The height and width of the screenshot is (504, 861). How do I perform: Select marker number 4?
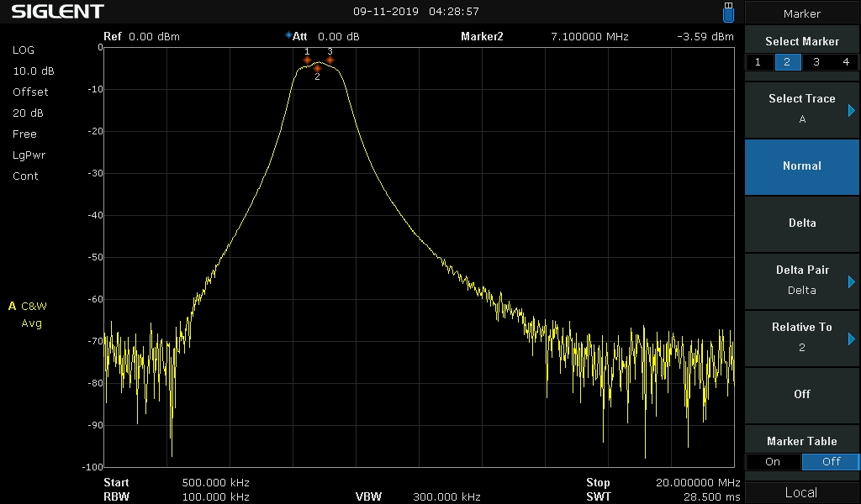(846, 62)
